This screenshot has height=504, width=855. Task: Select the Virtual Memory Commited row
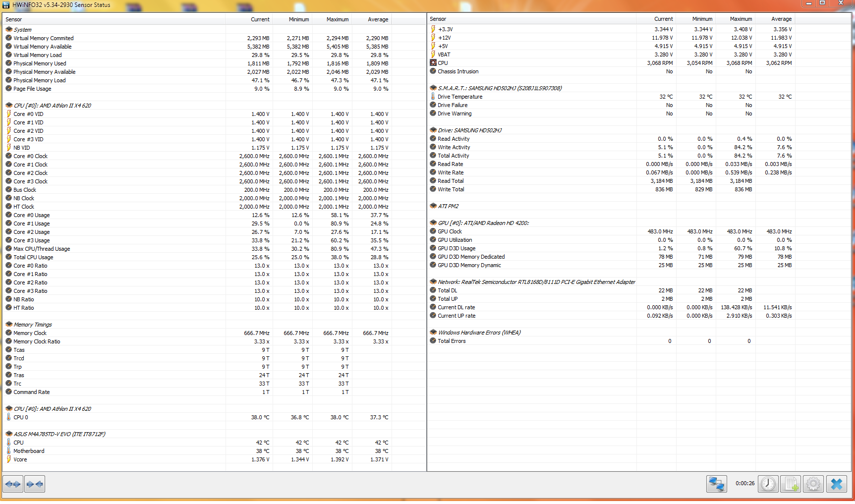[214, 38]
